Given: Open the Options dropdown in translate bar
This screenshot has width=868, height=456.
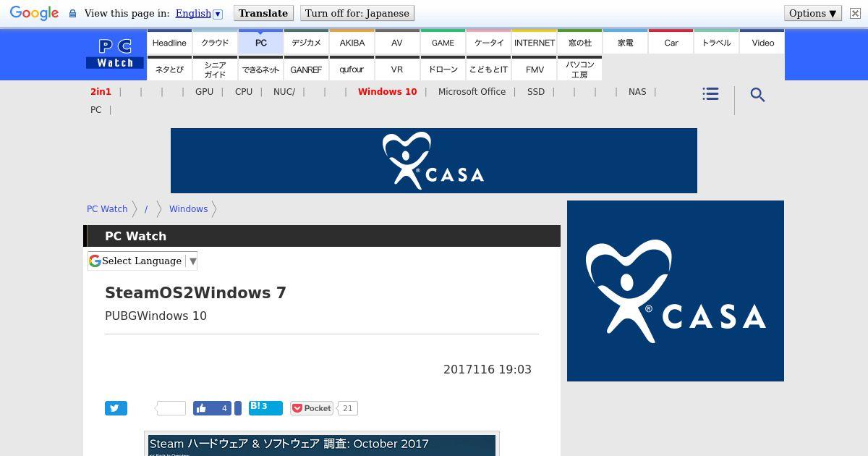Looking at the screenshot, I should [812, 13].
